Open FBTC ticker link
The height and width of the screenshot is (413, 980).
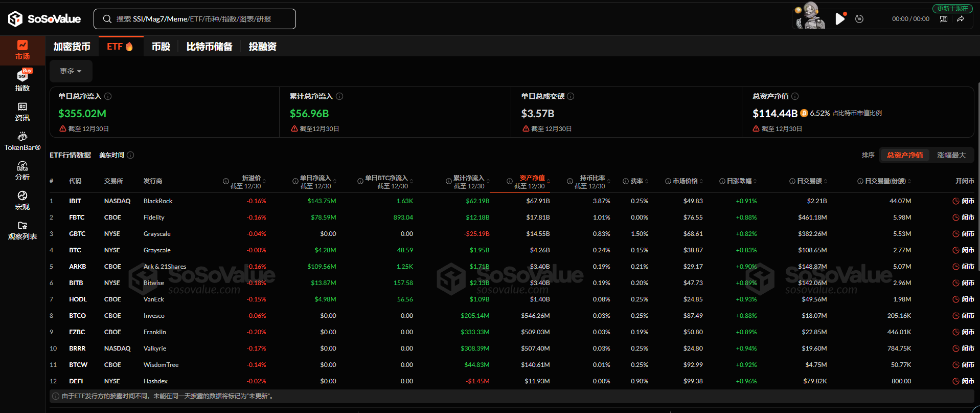pyautogui.click(x=77, y=218)
